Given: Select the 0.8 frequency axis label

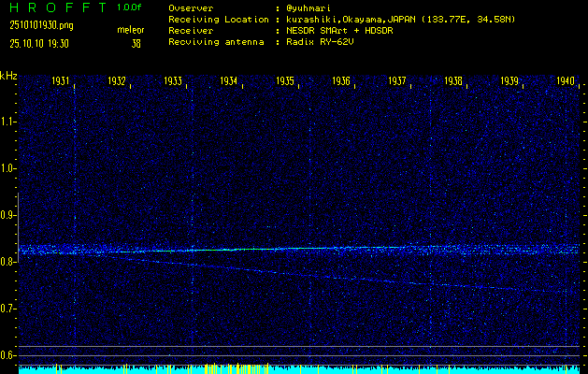Looking at the screenshot, I should click(8, 262).
